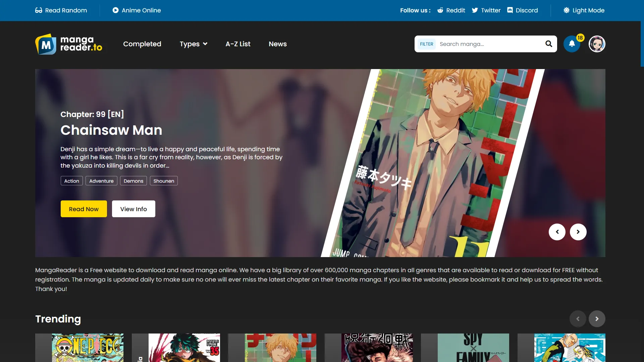Click the Anime Online link text
This screenshot has height=362, width=644.
141,10
